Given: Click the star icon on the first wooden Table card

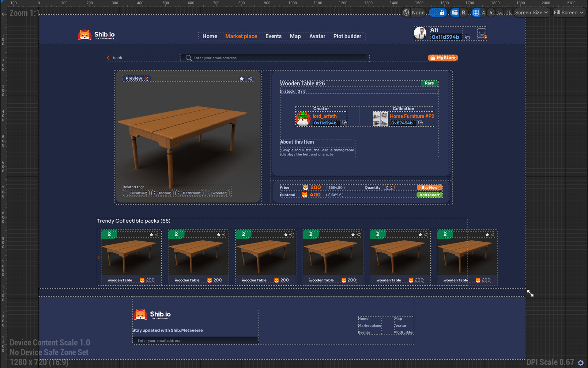Looking at the screenshot, I should click(151, 235).
